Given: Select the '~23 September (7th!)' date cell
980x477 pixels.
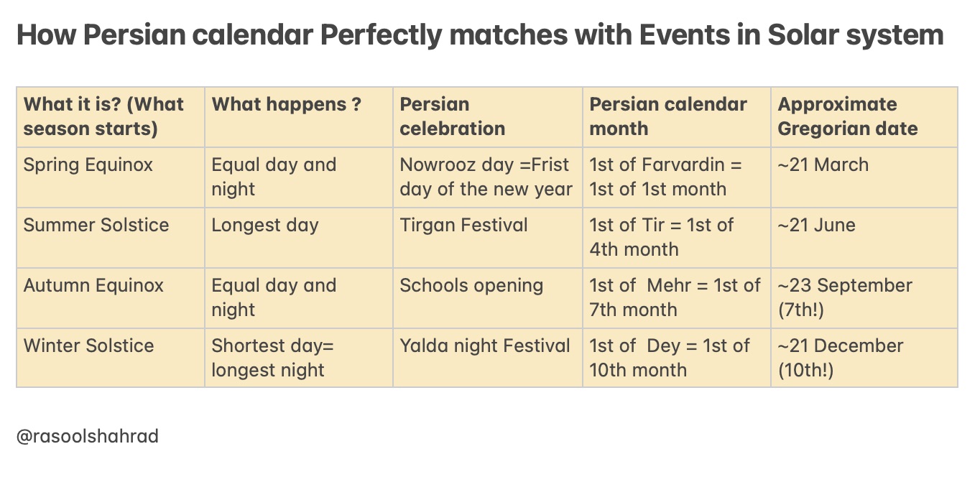Looking at the screenshot, I should [864, 298].
